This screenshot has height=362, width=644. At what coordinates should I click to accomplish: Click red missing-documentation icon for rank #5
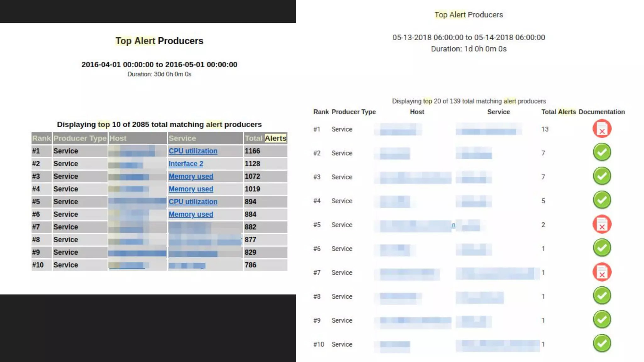click(602, 224)
